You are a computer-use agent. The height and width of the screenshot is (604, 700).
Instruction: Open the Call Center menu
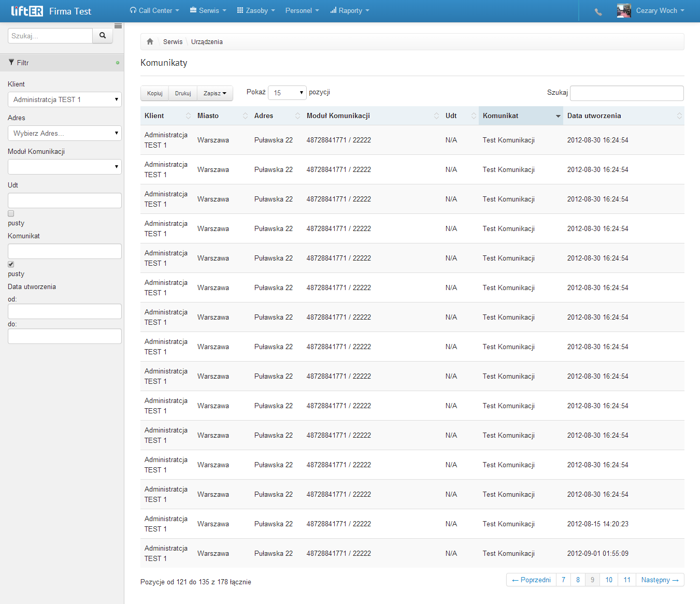(x=154, y=10)
